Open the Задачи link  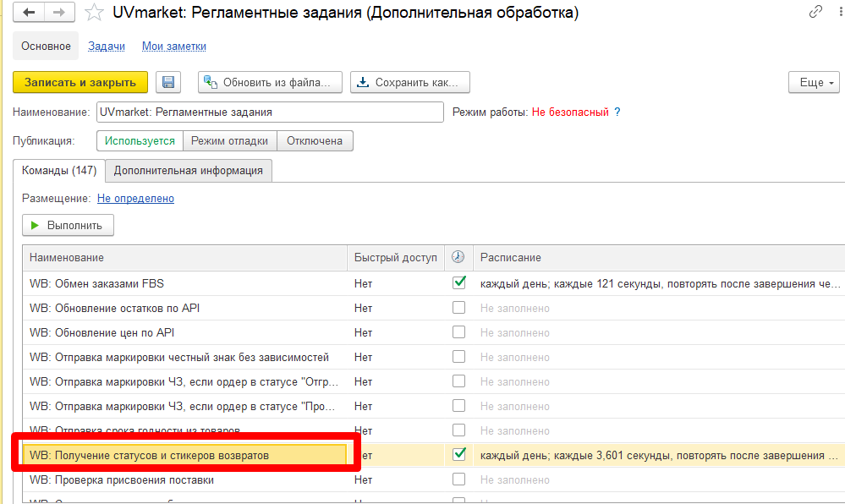coord(107,47)
